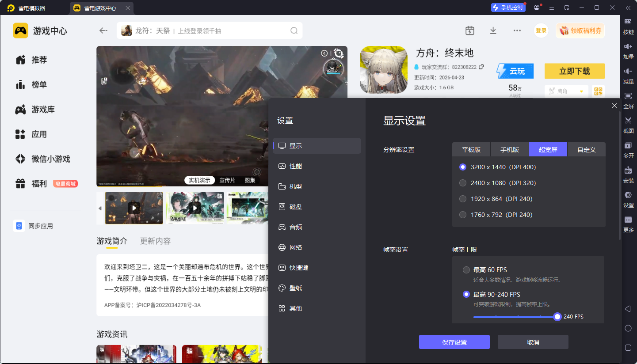Image resolution: width=637 pixels, height=364 pixels.
Task: Click the 登录 login button
Action: point(541,30)
